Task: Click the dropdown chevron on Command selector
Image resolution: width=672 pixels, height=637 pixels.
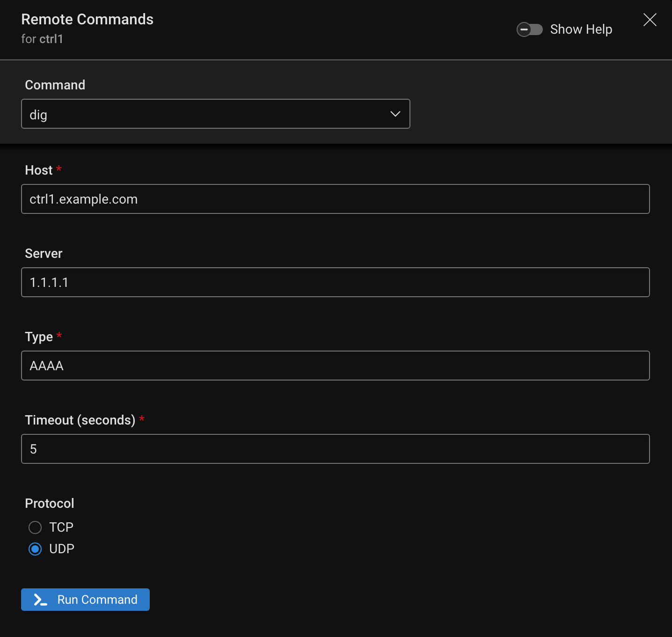Action: point(395,114)
